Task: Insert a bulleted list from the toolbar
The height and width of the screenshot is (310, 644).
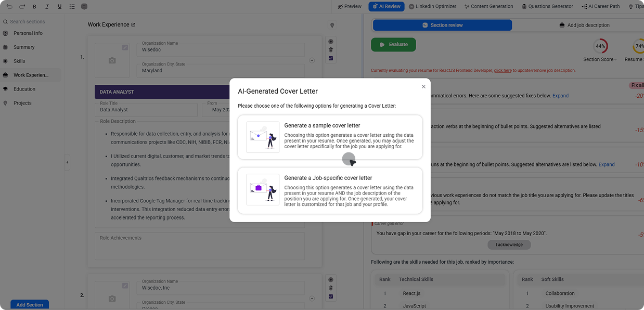Action: point(72,6)
